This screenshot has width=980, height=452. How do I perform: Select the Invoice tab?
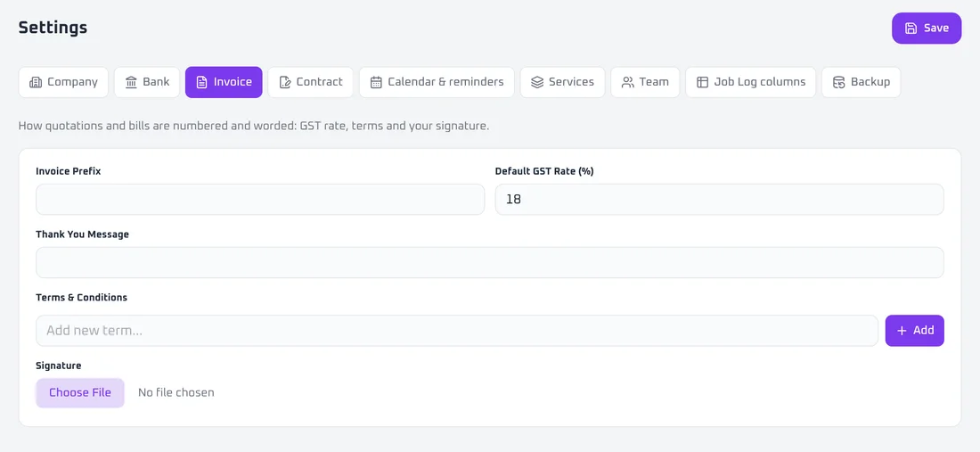(x=224, y=82)
